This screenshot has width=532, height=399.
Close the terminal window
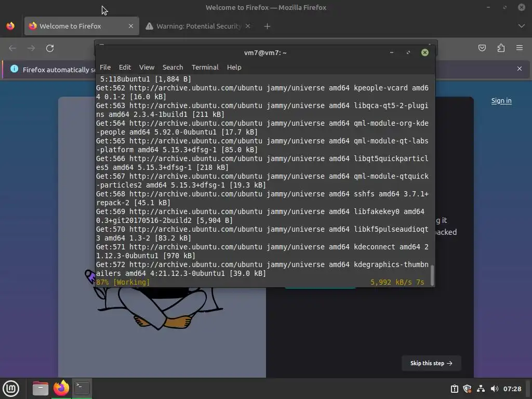click(x=425, y=52)
